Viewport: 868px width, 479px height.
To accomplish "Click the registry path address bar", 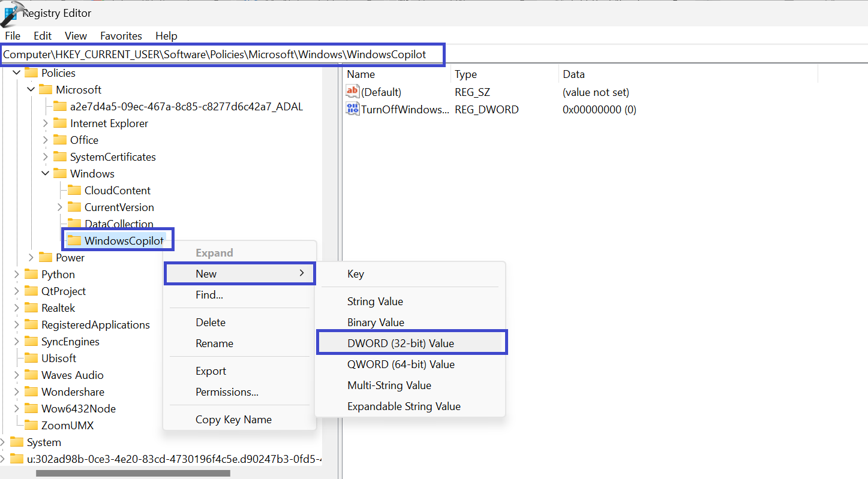I will (222, 55).
